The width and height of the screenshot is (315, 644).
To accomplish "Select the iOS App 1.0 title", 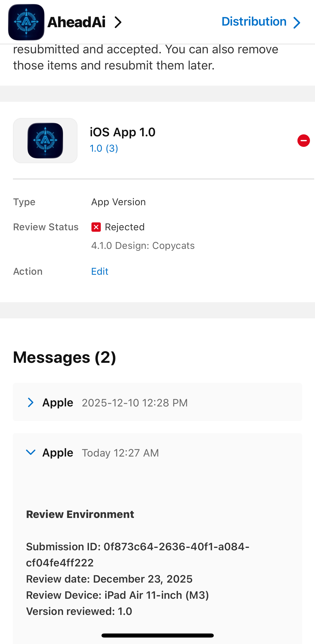I will point(122,132).
